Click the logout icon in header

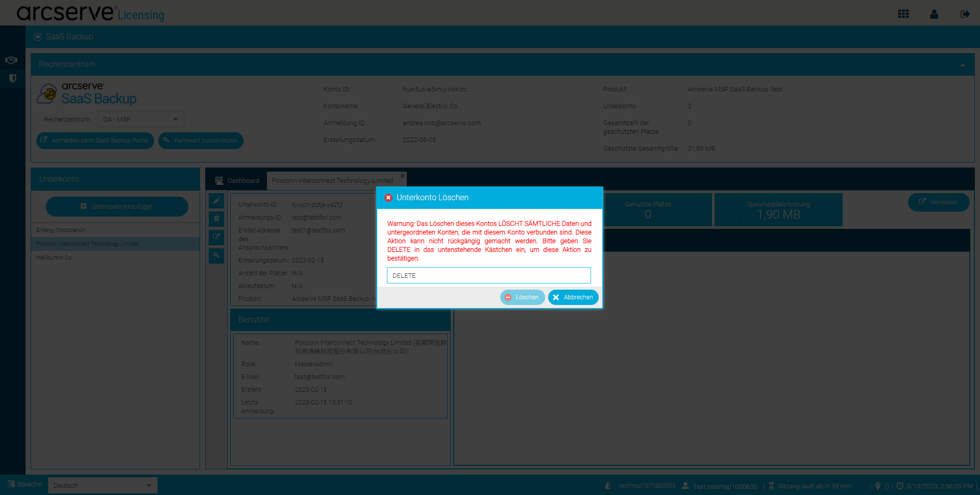(x=965, y=14)
